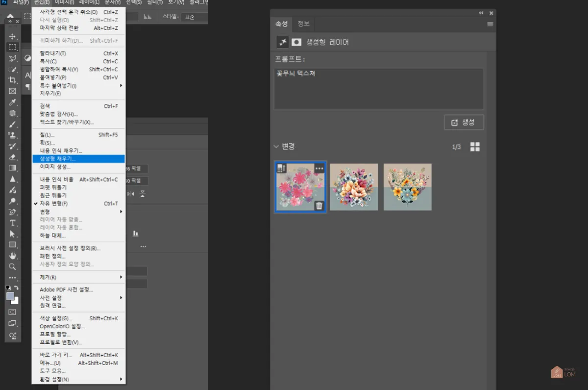The image size is (588, 390).
Task: Select the Eyedropper tool
Action: click(13, 102)
